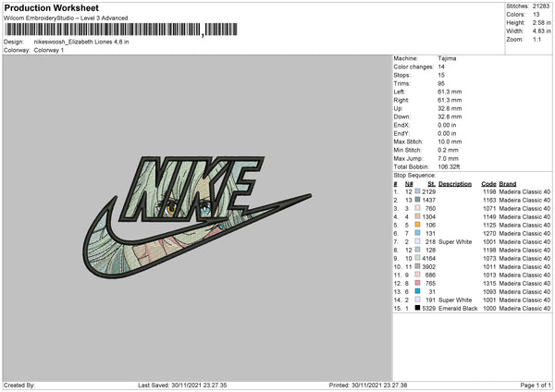Click Super White description in stop row 7
The image size is (555, 392).
tap(455, 242)
